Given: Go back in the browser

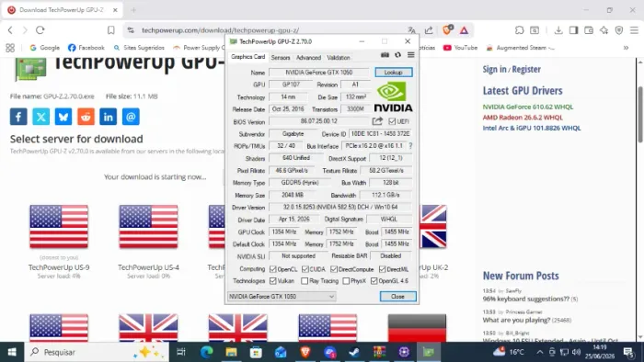Looking at the screenshot, I should coord(10,30).
